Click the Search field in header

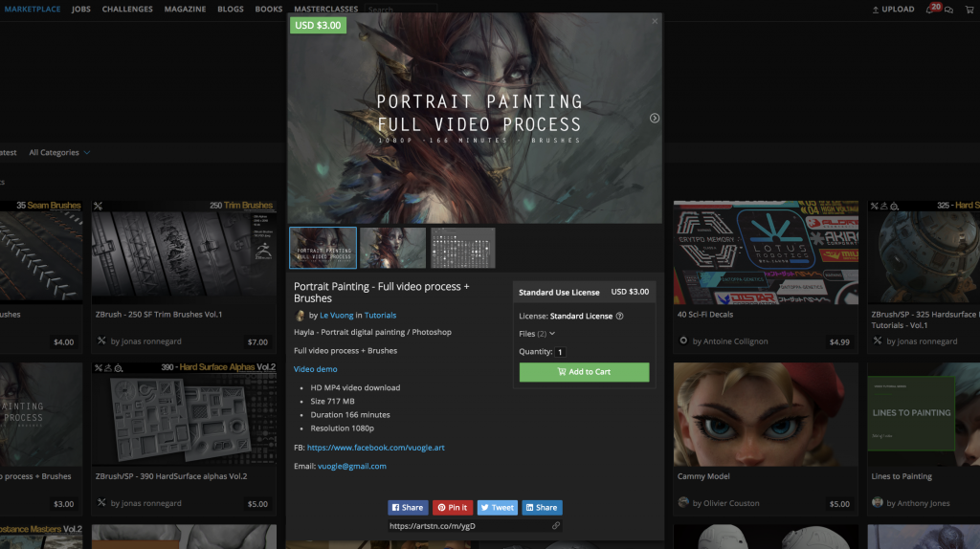(401, 10)
